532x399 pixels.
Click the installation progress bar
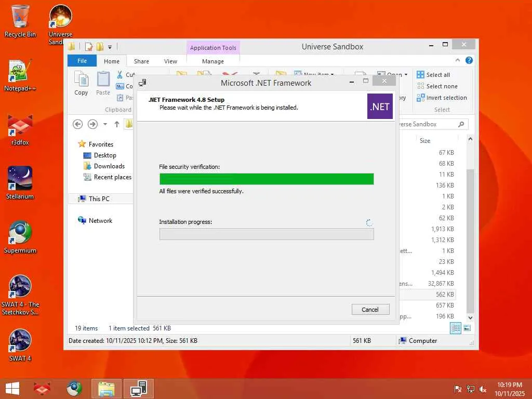pos(267,234)
